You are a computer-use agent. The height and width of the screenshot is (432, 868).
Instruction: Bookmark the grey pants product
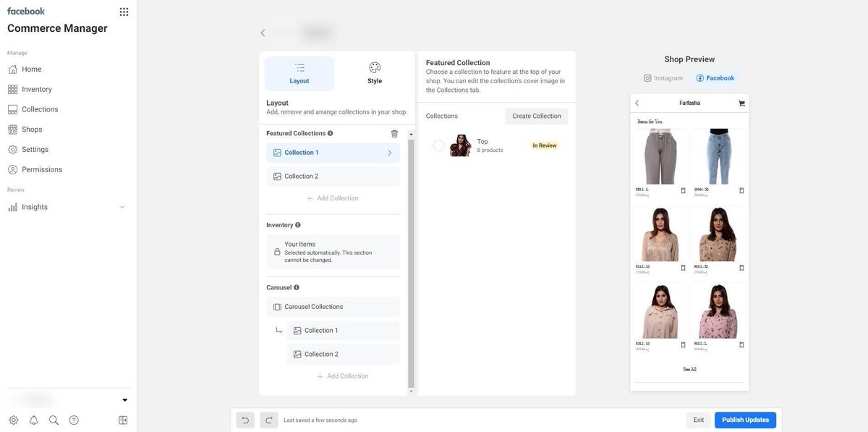click(x=683, y=191)
